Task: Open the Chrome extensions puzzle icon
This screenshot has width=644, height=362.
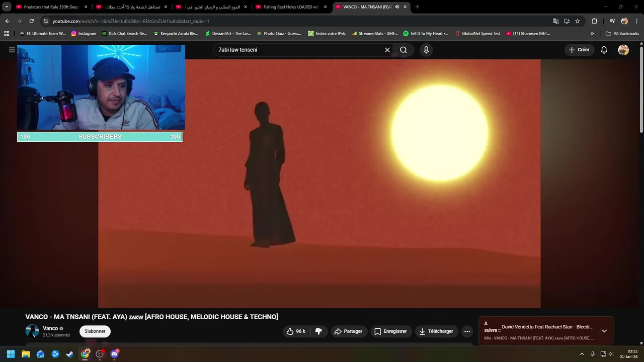Action: 594,21
